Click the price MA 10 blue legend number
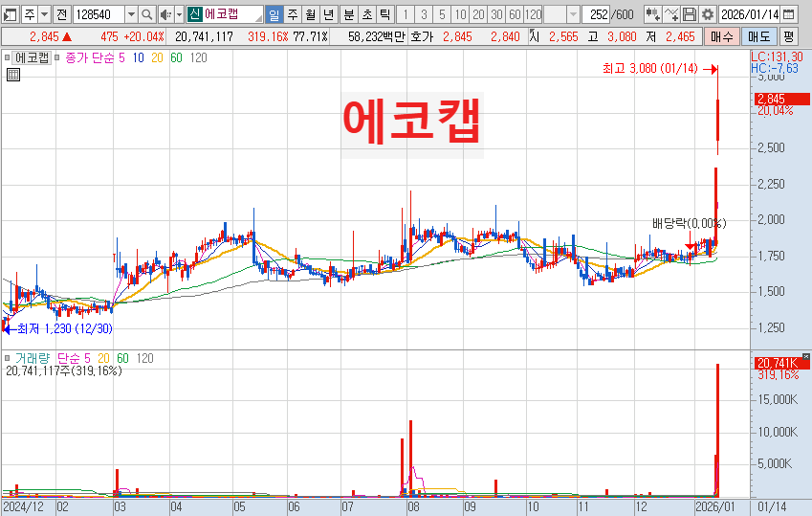The image size is (812, 516). coord(139,57)
